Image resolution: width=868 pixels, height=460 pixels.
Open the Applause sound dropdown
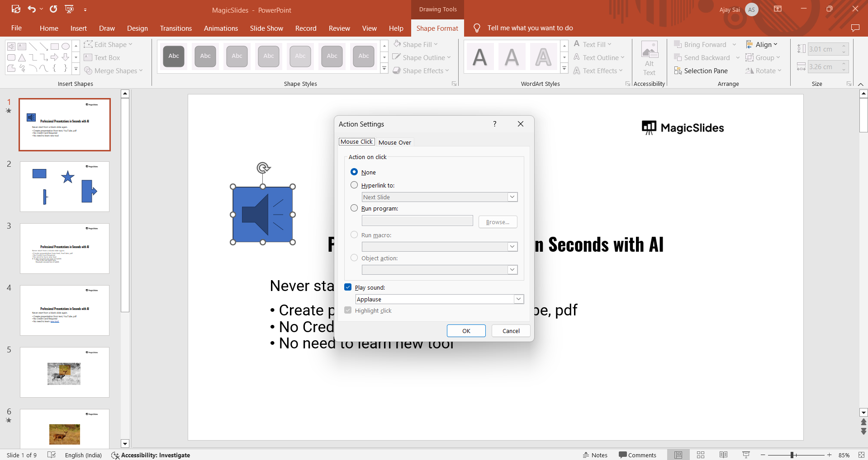pyautogui.click(x=518, y=299)
